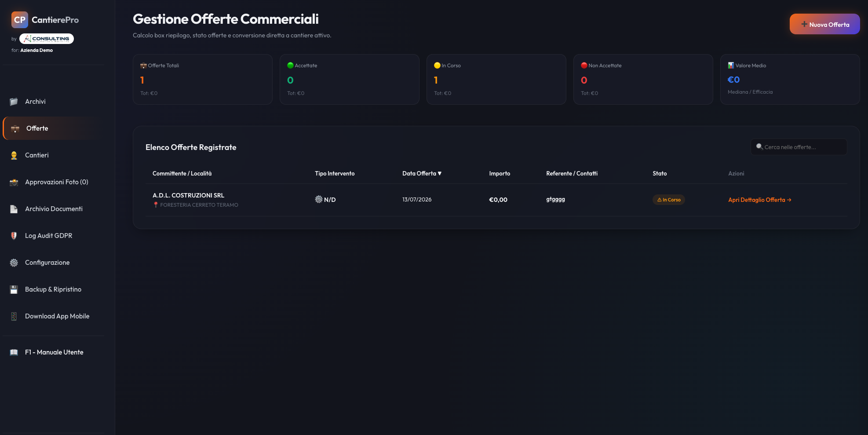868x435 pixels.
Task: Open the Configurazione page
Action: (54, 263)
